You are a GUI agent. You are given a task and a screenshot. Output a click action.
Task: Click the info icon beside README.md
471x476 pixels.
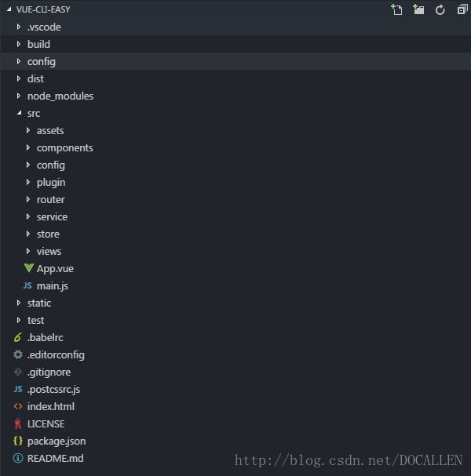[18, 458]
